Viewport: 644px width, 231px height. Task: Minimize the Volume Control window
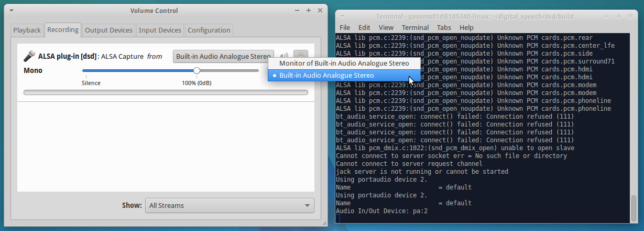click(298, 10)
